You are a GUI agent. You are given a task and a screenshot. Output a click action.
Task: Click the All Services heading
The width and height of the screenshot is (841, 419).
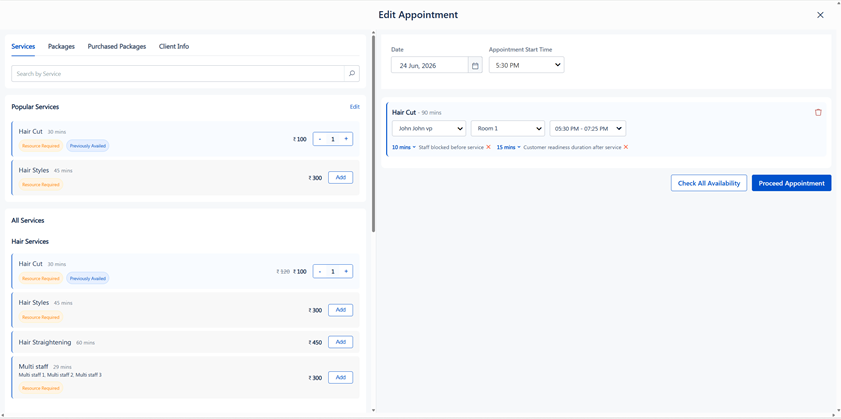(28, 220)
